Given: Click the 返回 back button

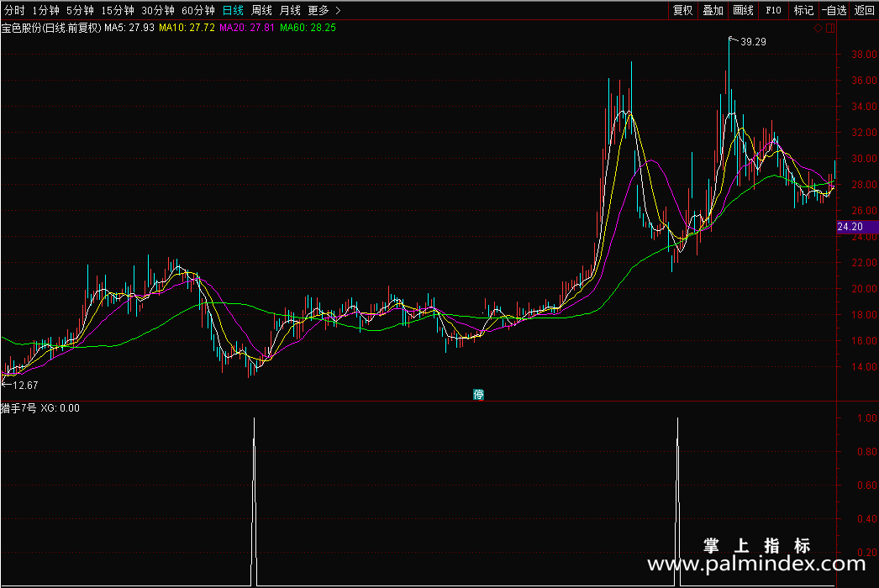Looking at the screenshot, I should coord(864,10).
